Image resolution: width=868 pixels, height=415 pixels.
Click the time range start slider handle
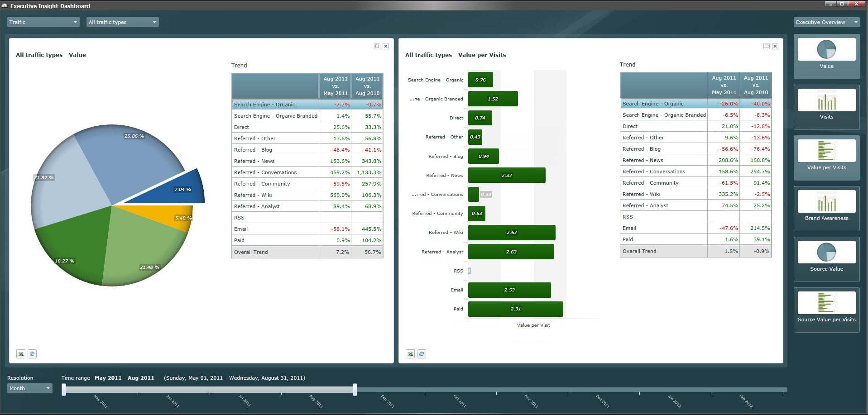64,389
